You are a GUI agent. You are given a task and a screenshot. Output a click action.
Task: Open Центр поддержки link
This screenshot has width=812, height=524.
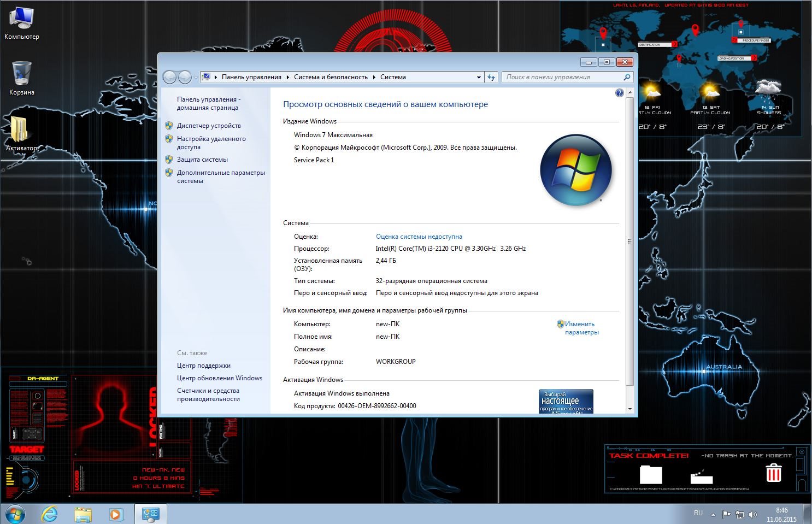coord(204,366)
